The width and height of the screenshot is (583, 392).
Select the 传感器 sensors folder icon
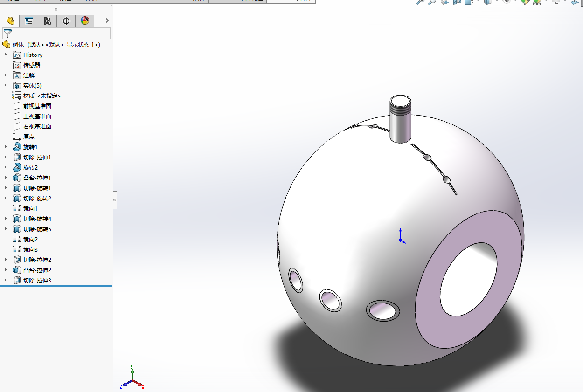pos(17,65)
